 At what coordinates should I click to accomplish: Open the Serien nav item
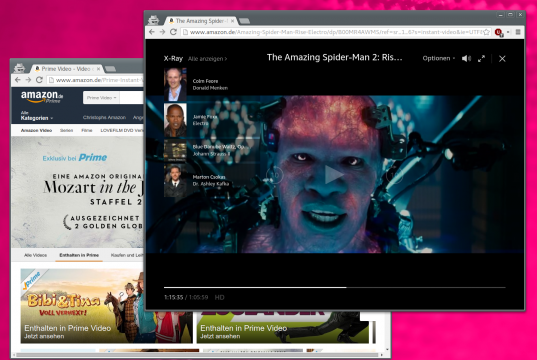click(x=66, y=131)
